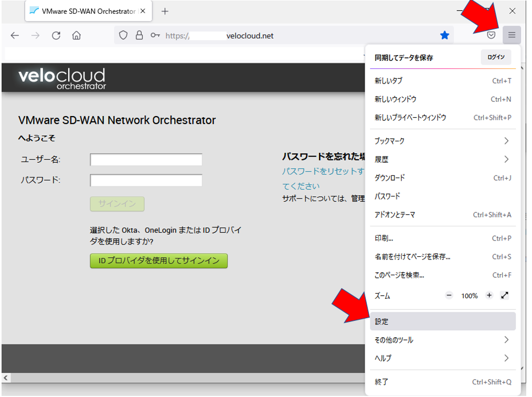Image resolution: width=532 pixels, height=397 pixels.
Task: Show site security padlock info
Action: (139, 35)
